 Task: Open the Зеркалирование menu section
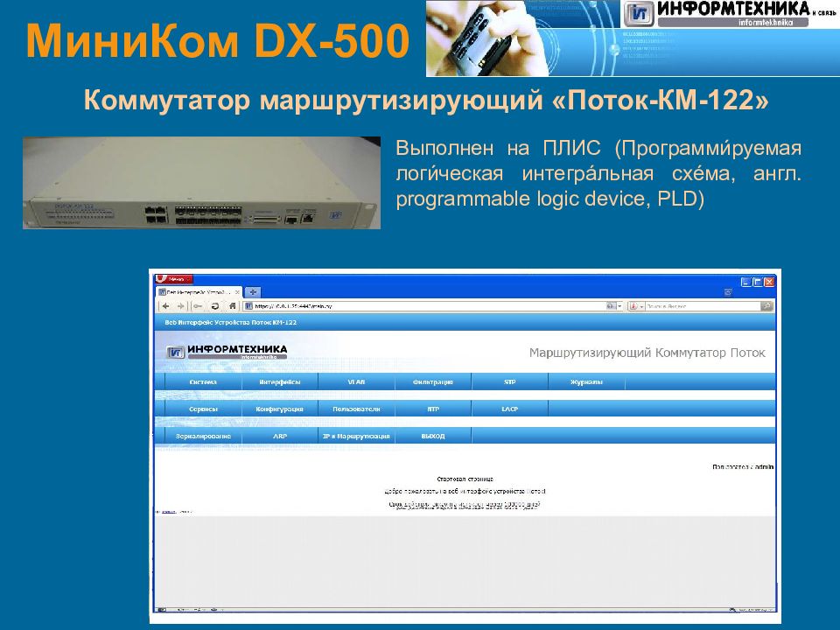tap(203, 436)
